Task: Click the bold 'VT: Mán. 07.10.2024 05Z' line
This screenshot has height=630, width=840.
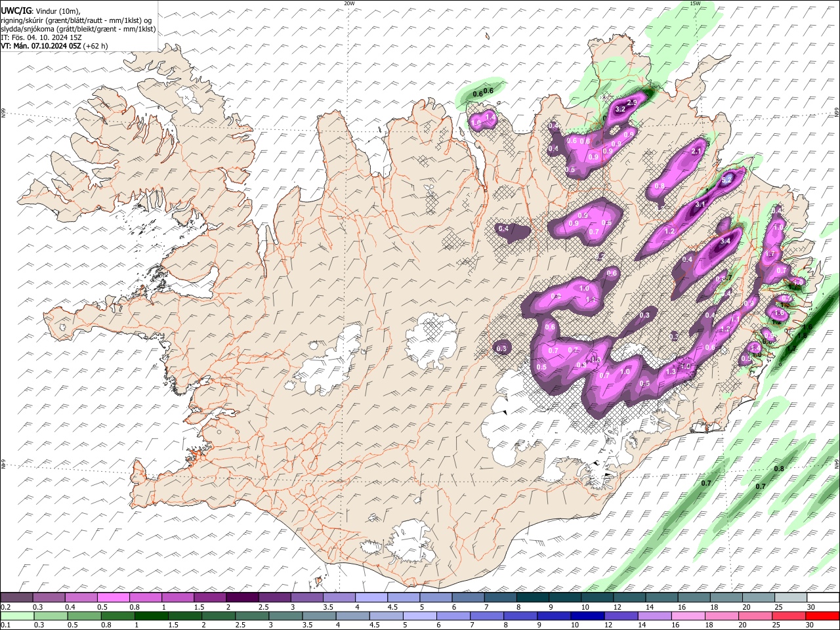Action: click(41, 46)
